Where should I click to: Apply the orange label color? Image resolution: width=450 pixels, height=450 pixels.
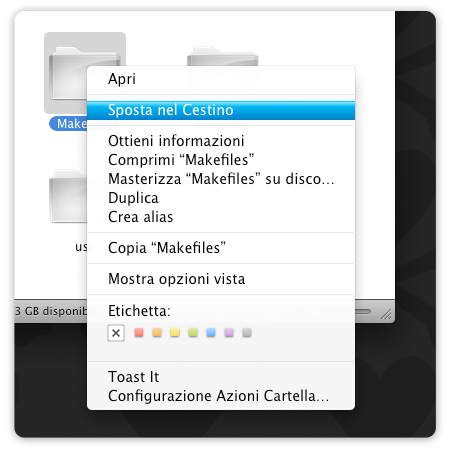coord(157,332)
